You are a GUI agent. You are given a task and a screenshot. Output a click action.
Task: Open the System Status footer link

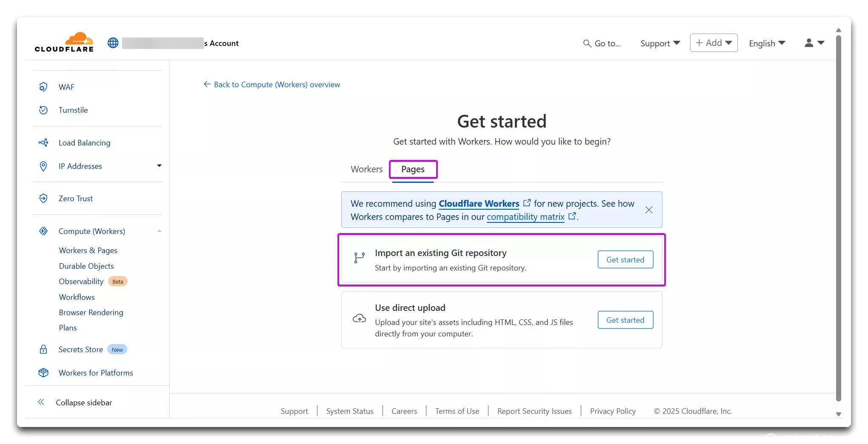[x=350, y=411]
